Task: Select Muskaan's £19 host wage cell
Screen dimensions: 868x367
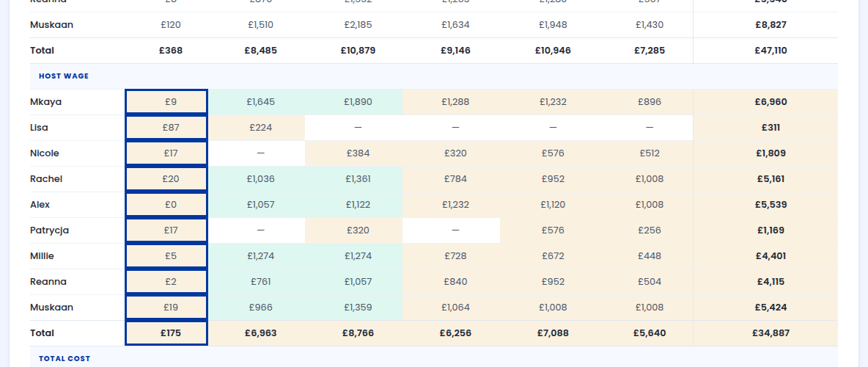Action: 166,307
